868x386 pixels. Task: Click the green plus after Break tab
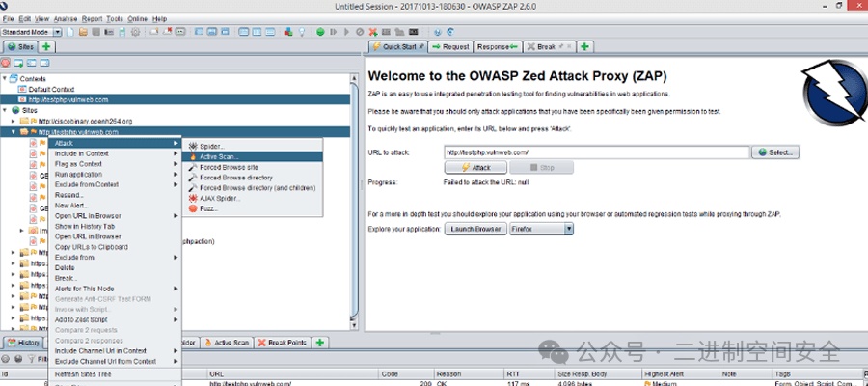(x=585, y=47)
